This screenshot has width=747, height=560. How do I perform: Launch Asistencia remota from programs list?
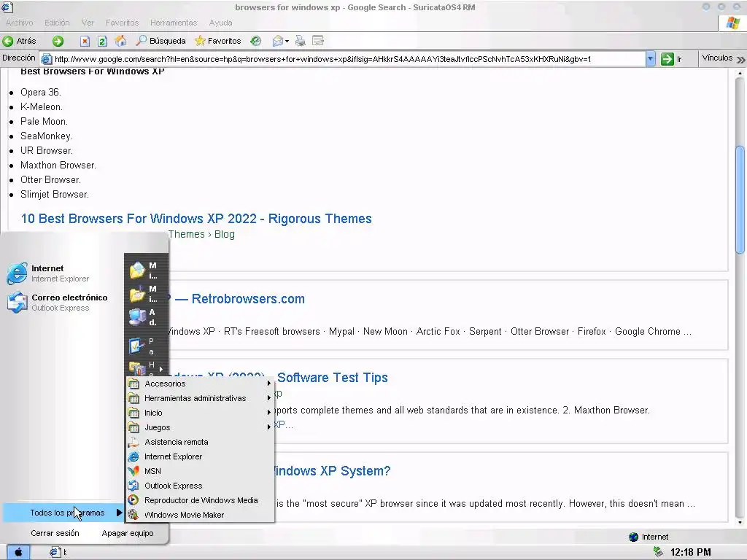point(200,442)
